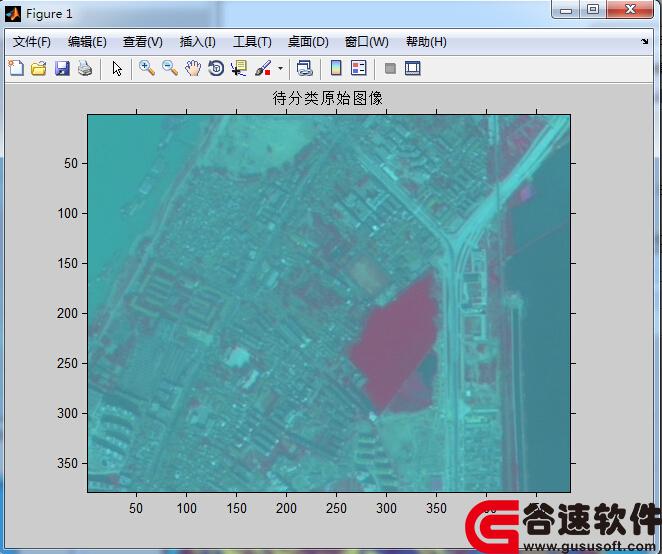The image size is (662, 554).
Task: Activate the Zoom Out tool
Action: [x=170, y=68]
